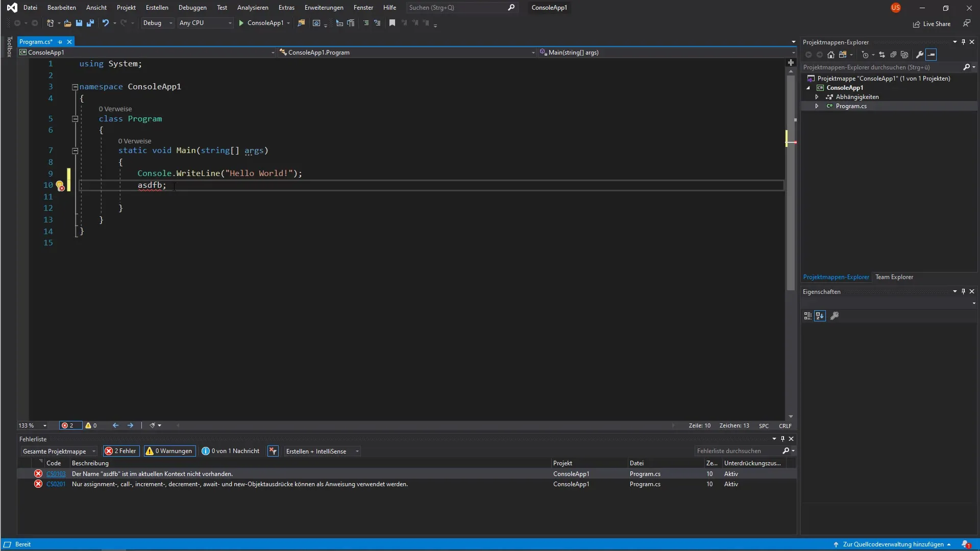Show all files in Solution Explorer
The width and height of the screenshot is (980, 551).
(904, 55)
